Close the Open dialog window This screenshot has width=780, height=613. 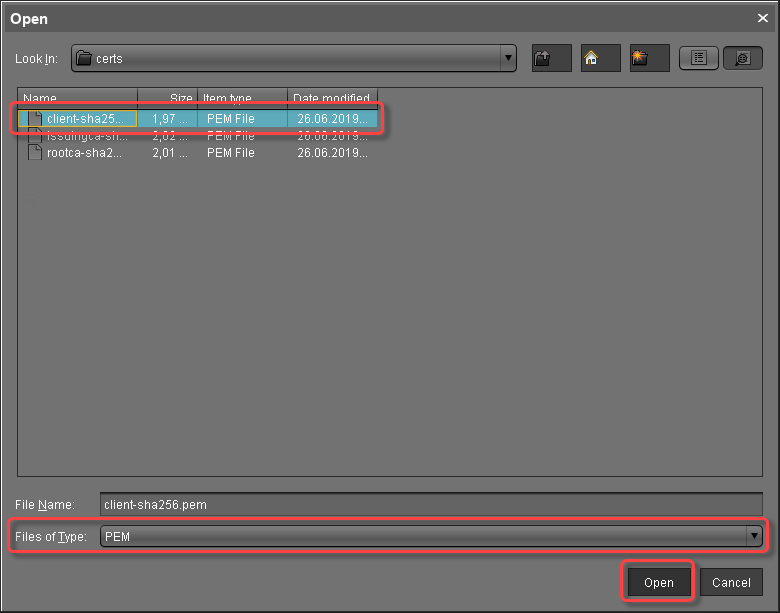pyautogui.click(x=763, y=18)
